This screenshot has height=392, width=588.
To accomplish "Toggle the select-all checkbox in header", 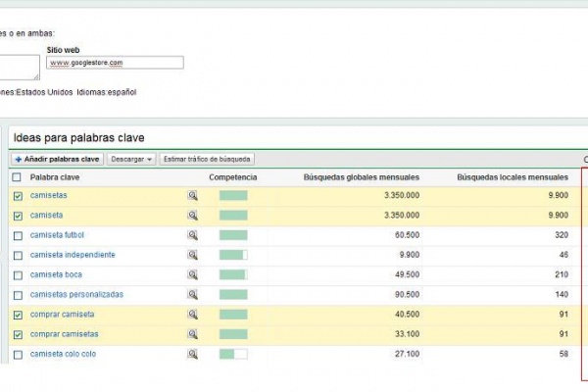I will tap(17, 177).
